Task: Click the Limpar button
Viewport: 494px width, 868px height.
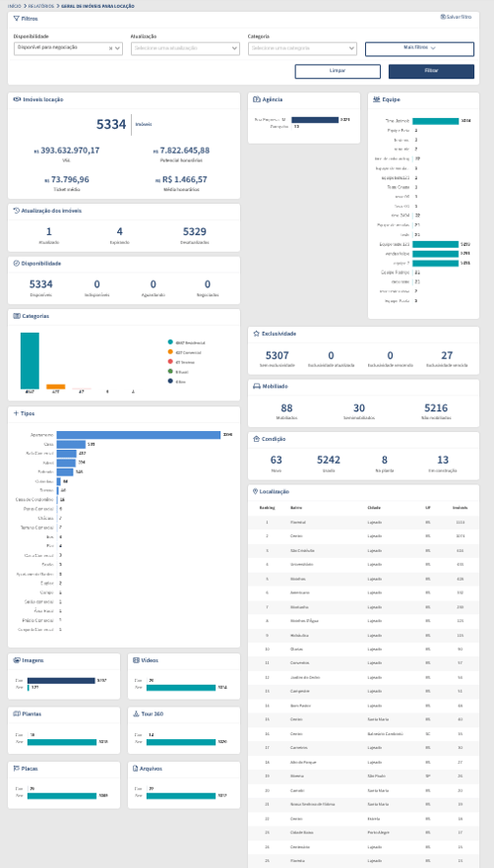Action: coord(338,72)
